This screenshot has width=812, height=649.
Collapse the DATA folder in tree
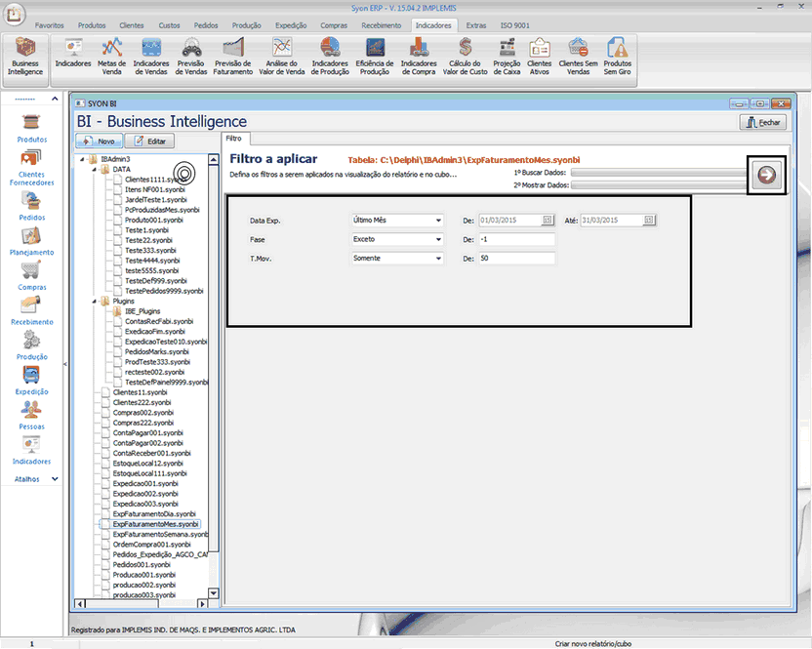coord(95,169)
